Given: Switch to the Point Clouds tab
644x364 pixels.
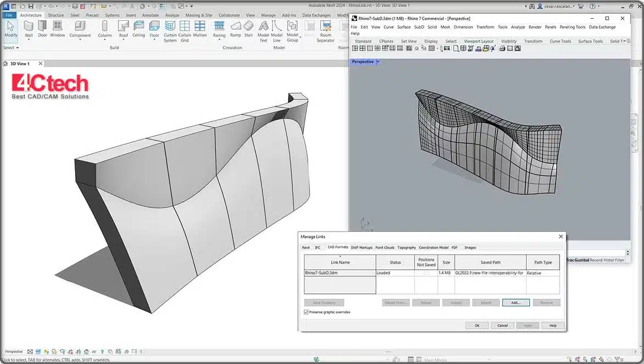Looking at the screenshot, I should 385,247.
